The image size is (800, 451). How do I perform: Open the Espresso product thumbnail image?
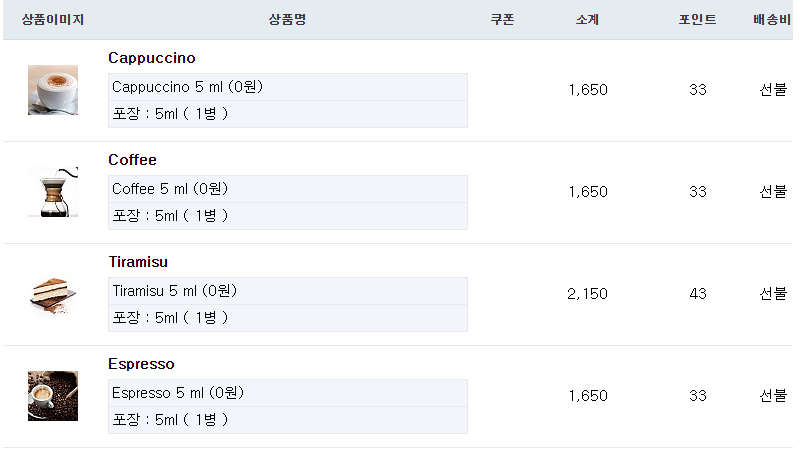53,396
